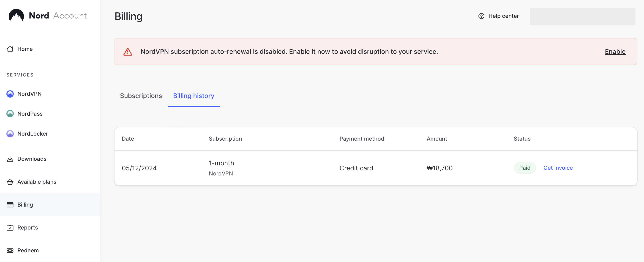Click the Help center question mark icon

[481, 16]
